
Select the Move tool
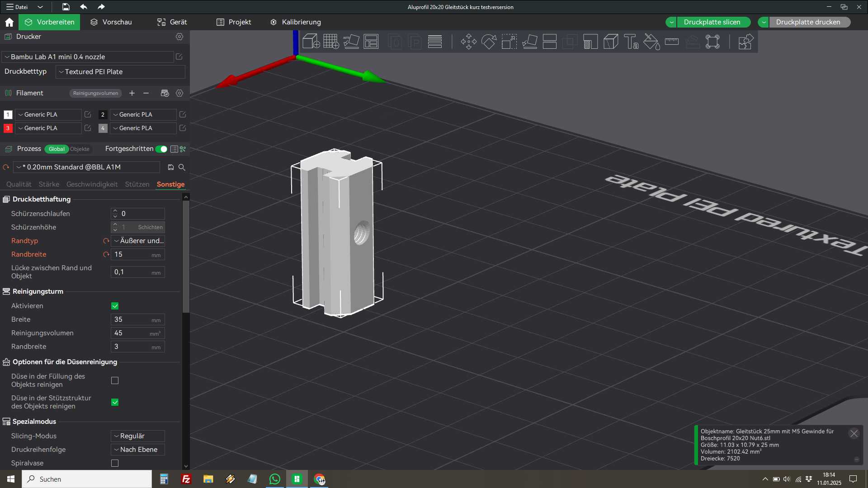point(468,42)
